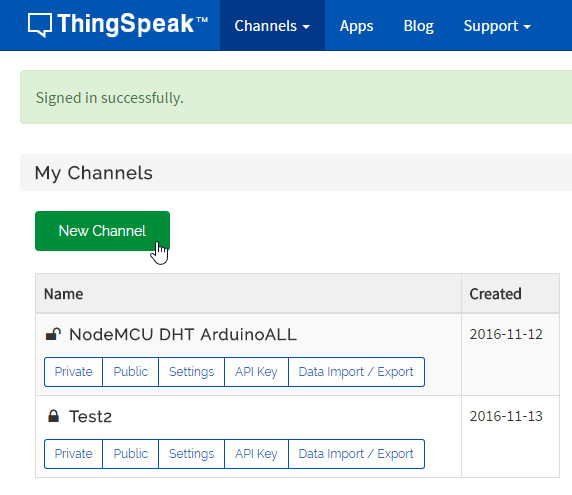Click the open padlock icon beside NodeMCU DHT ArduinoALL
572x495 pixels.
click(x=53, y=334)
